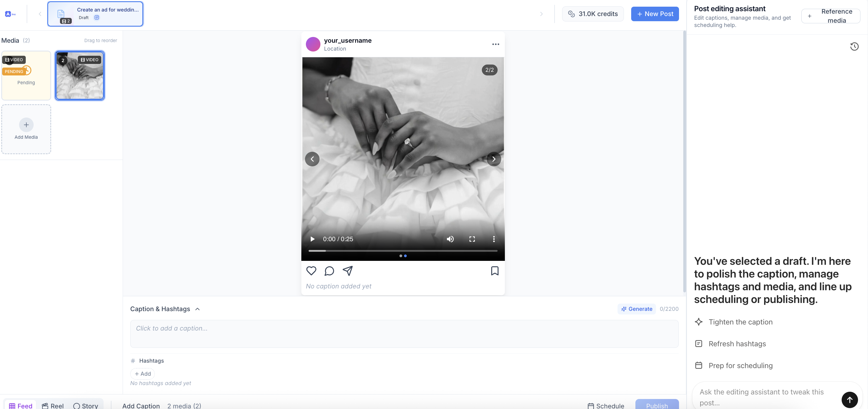Play the preview video
Screen dimensions: 868x409
pos(312,239)
